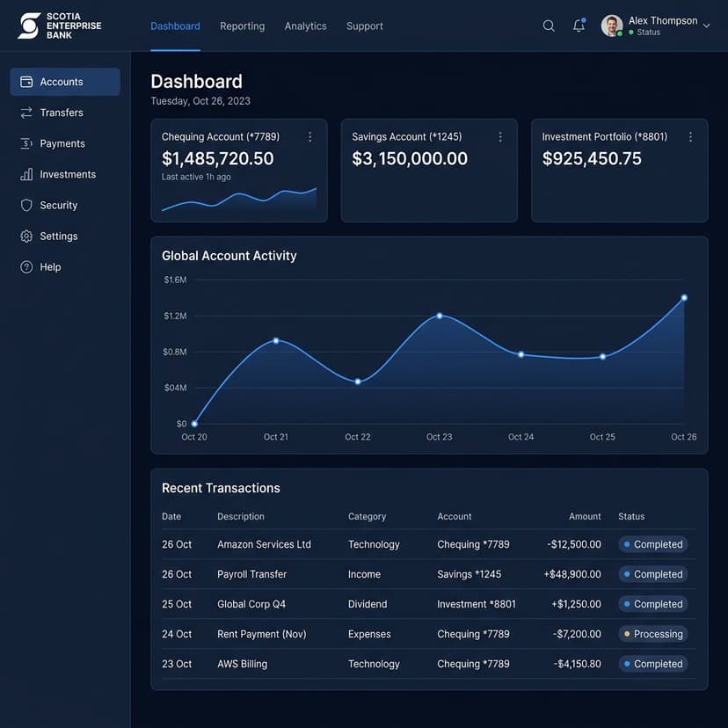
Task: Click the Oct 22 data point on chart
Action: pos(358,382)
